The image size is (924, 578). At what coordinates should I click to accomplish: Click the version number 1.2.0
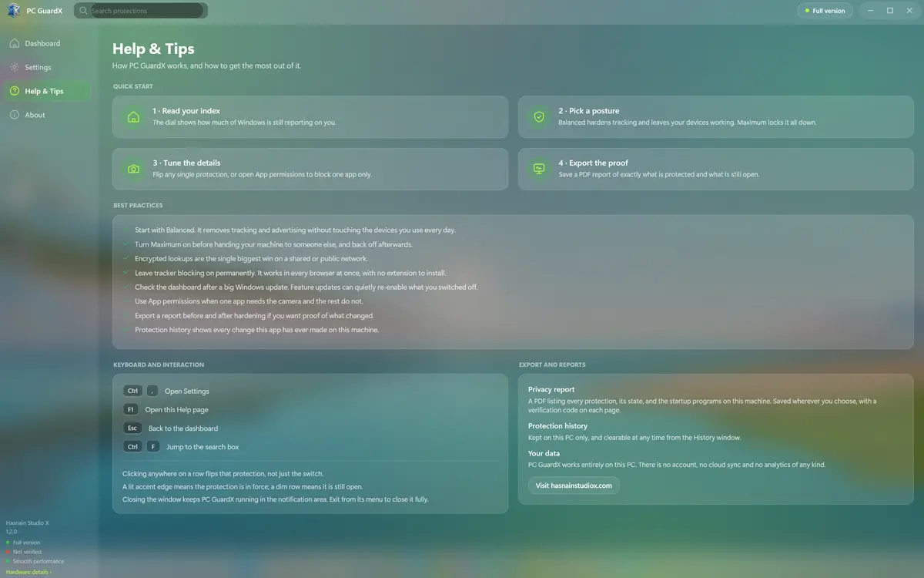click(12, 532)
